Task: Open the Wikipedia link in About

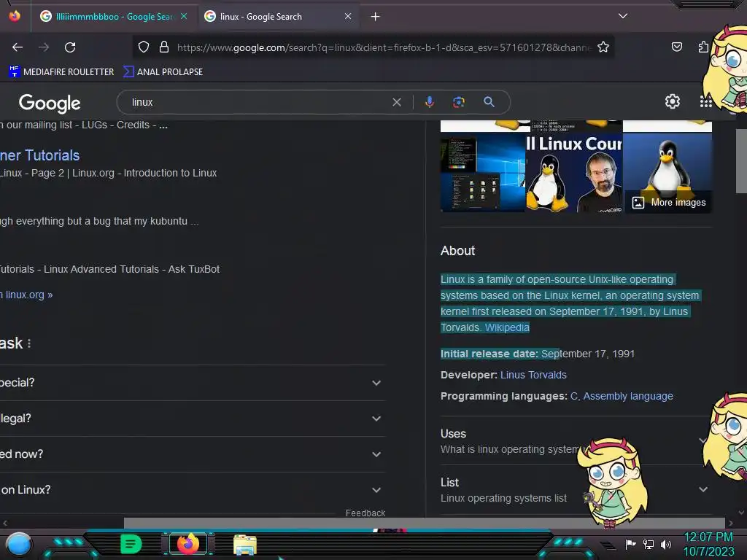Action: (x=507, y=327)
